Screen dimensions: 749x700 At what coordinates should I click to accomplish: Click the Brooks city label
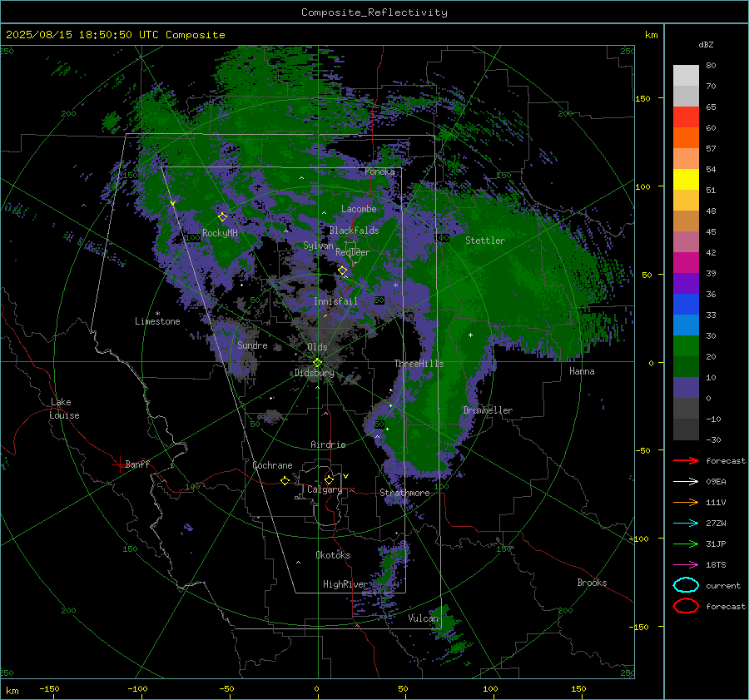(592, 583)
